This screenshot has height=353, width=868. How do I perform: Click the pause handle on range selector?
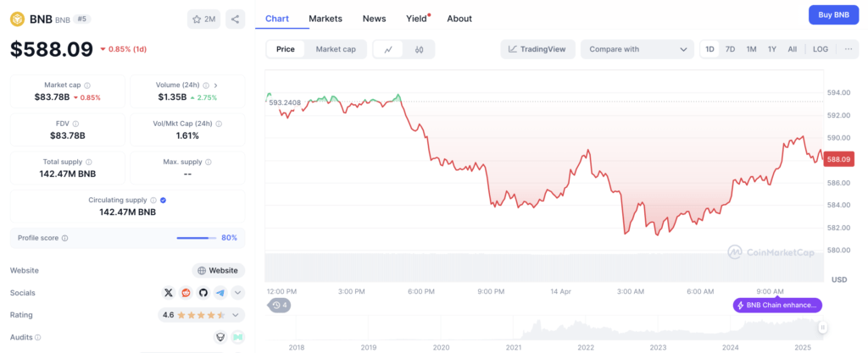pos(822,328)
